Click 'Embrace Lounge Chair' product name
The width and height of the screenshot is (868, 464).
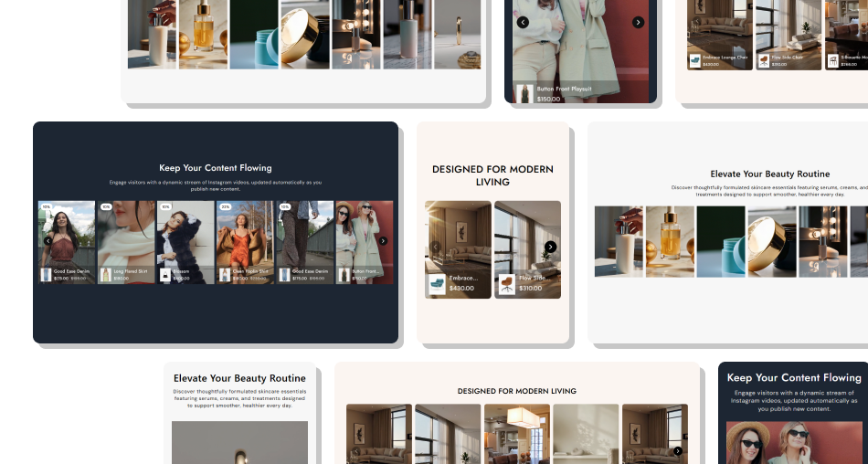point(725,58)
